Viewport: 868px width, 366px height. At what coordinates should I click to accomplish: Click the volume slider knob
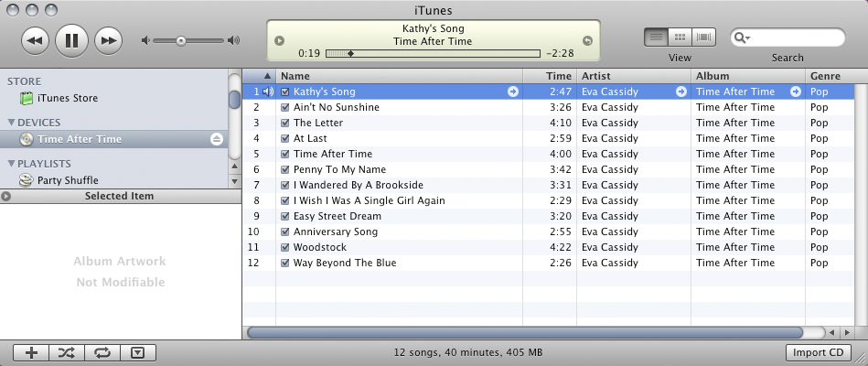181,40
